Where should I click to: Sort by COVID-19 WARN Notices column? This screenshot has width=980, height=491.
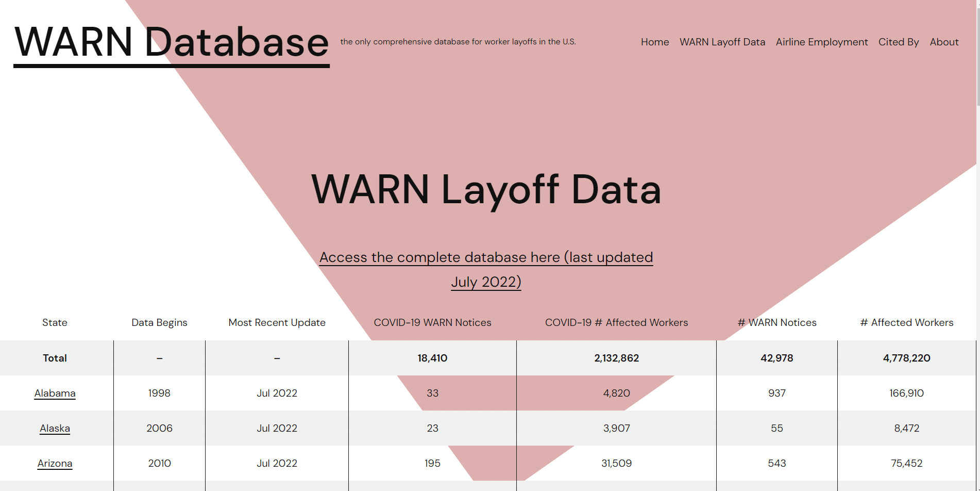432,322
